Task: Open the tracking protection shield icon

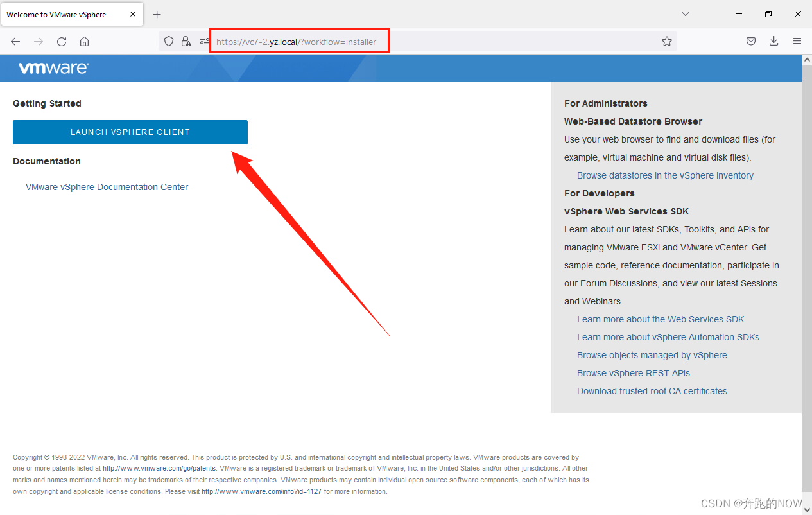Action: pyautogui.click(x=169, y=41)
